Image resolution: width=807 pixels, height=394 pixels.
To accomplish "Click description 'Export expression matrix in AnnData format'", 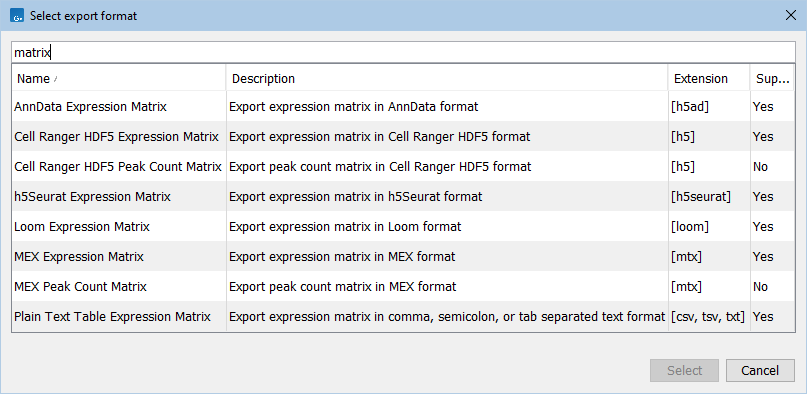I will coord(354,106).
